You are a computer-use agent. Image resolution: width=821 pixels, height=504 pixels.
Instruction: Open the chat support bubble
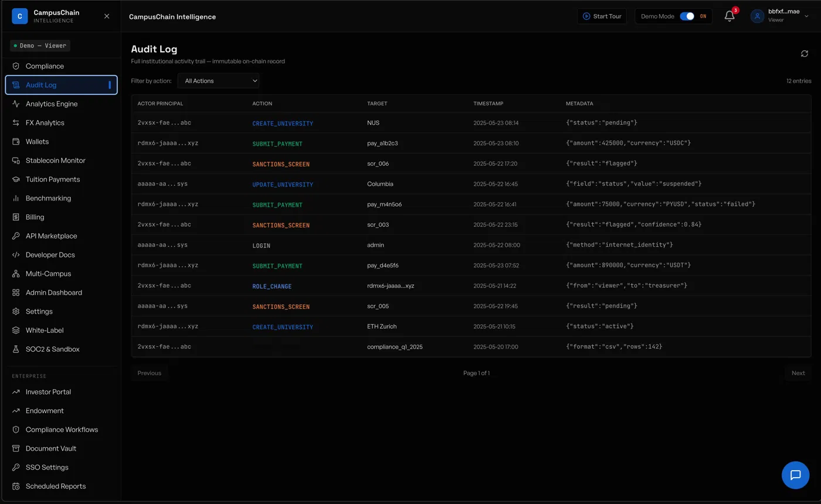tap(795, 475)
